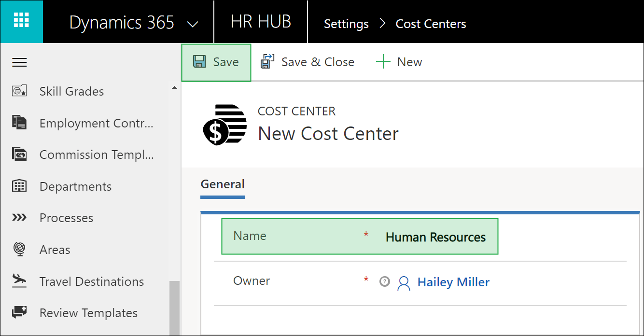644x336 pixels.
Task: Click the Owner field label
Action: click(252, 280)
